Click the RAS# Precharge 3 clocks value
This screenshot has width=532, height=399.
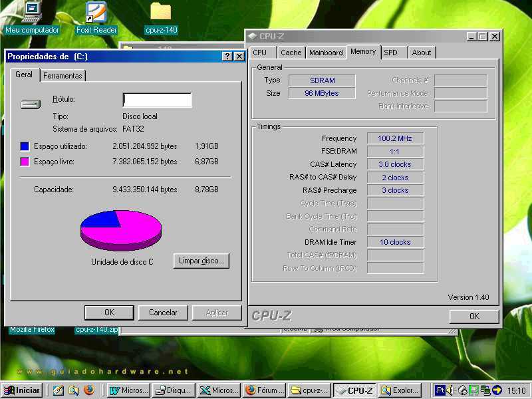pos(395,190)
